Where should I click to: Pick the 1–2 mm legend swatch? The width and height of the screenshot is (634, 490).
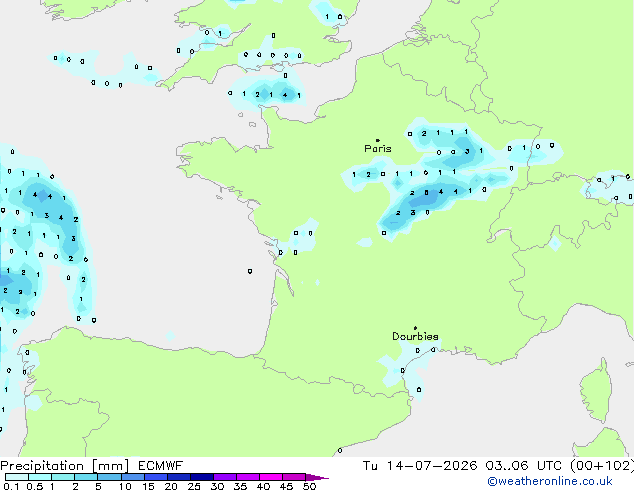pos(63,477)
